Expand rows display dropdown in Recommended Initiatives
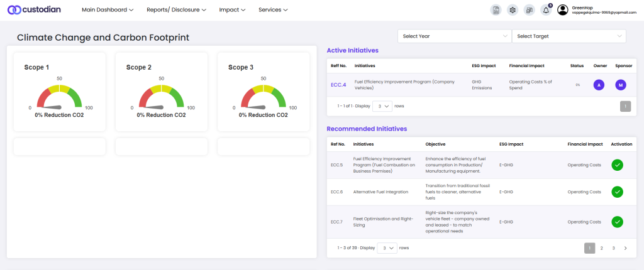The width and height of the screenshot is (644, 270). coord(387,248)
